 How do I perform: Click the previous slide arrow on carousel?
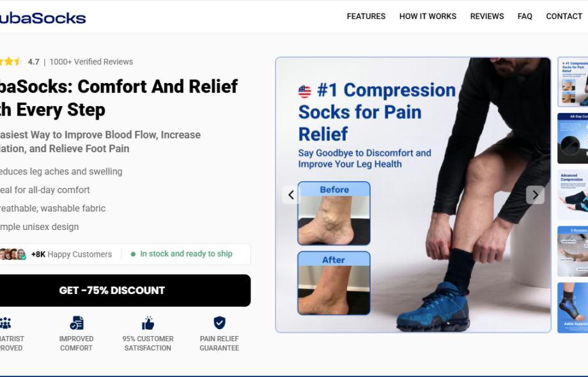291,195
